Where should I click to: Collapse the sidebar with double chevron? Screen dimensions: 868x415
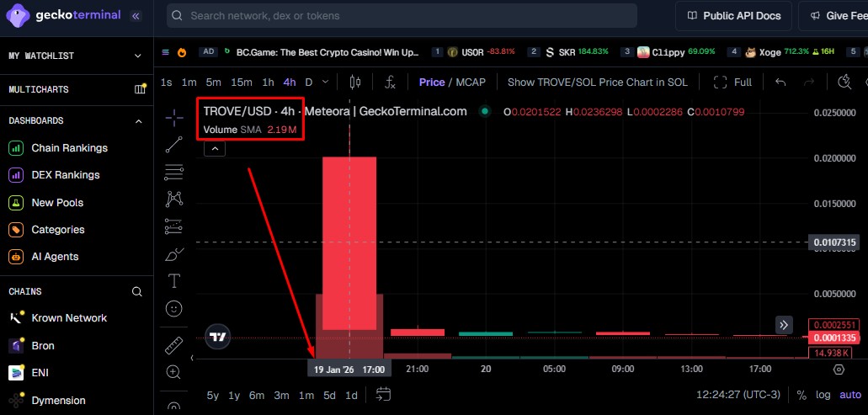tap(136, 15)
